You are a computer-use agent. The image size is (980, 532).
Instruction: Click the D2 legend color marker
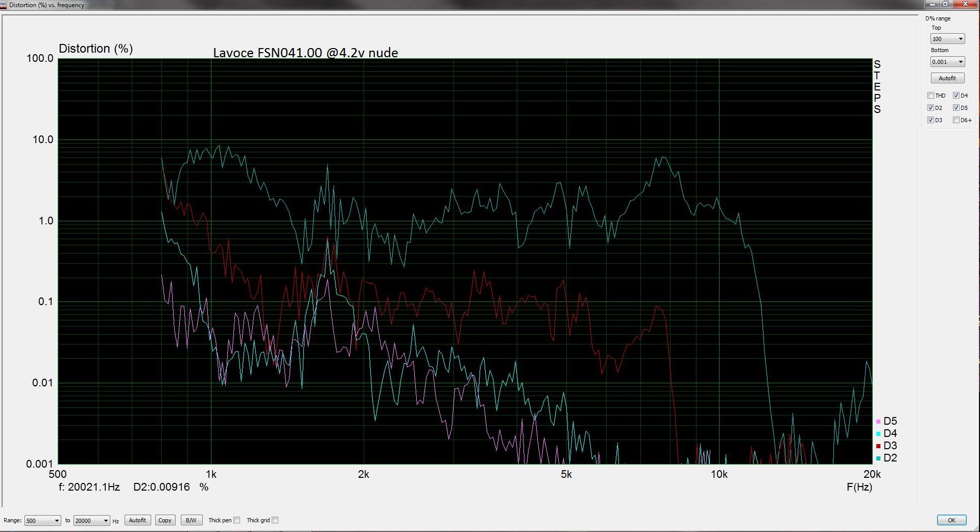tap(878, 458)
